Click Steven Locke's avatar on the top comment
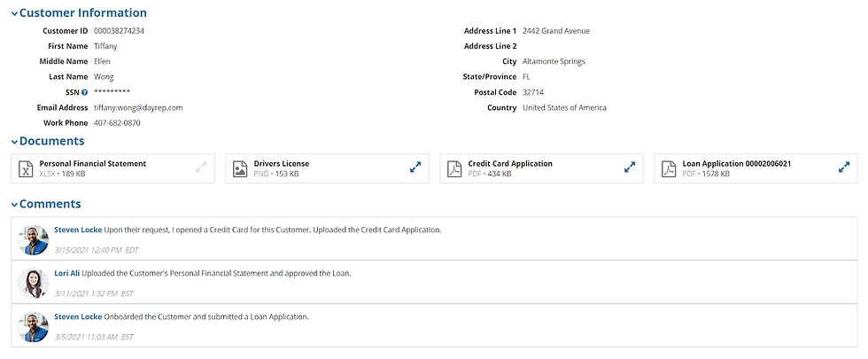Screen dimensions: 868x359 click(33, 239)
